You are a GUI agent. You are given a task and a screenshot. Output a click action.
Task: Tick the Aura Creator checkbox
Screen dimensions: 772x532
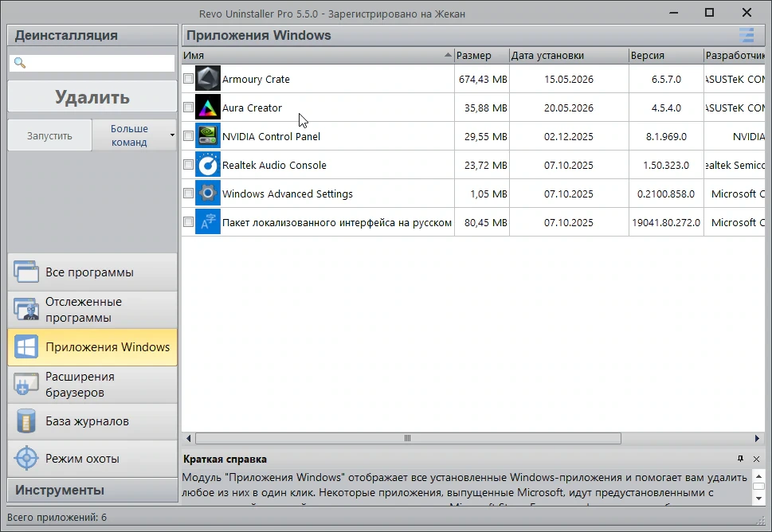[x=189, y=108]
